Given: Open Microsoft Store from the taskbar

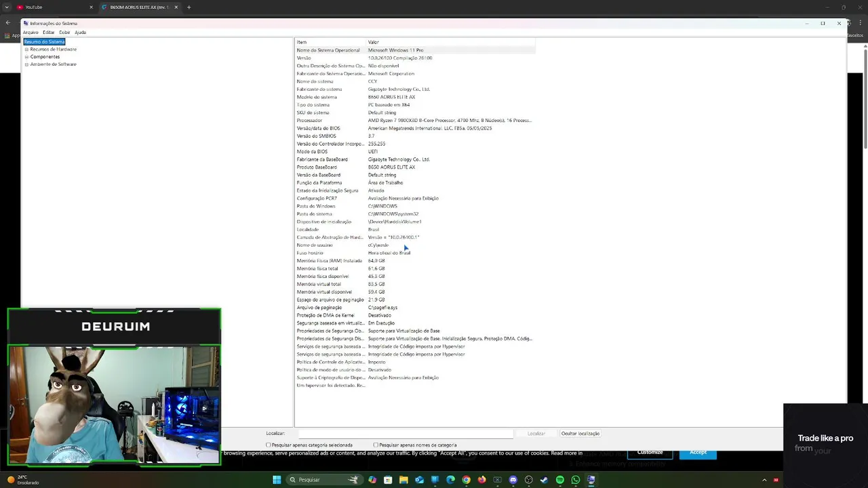Looking at the screenshot, I should [388, 480].
